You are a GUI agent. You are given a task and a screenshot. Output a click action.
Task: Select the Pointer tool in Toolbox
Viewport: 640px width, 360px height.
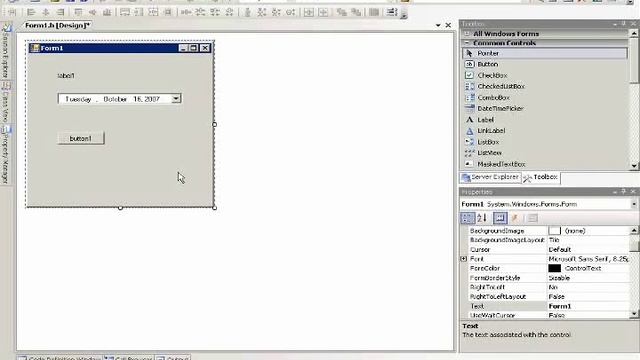coord(545,53)
